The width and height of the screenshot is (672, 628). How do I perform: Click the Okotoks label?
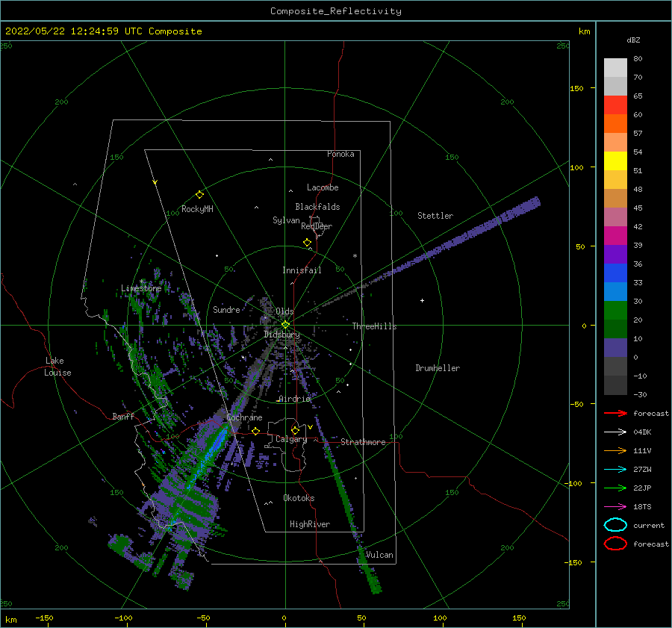pos(299,498)
